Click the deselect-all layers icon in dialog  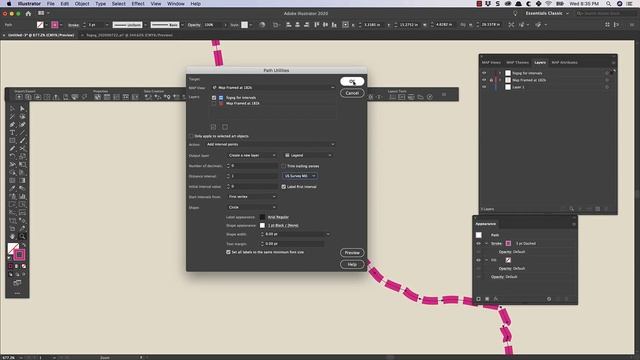[225, 127]
